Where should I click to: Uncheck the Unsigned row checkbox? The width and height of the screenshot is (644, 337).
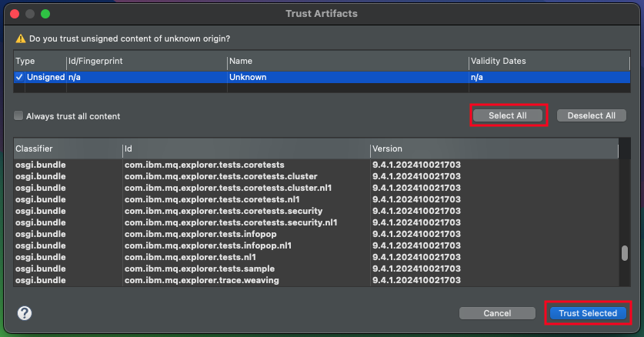[19, 77]
